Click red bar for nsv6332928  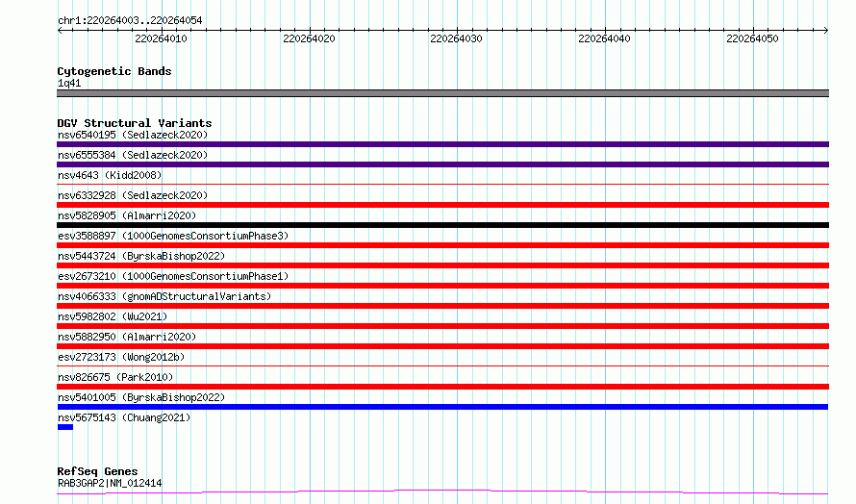[x=442, y=205]
